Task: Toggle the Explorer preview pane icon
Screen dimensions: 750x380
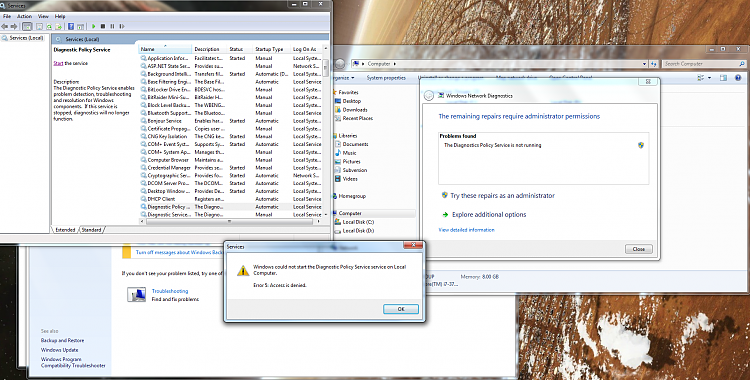Action: (x=723, y=78)
